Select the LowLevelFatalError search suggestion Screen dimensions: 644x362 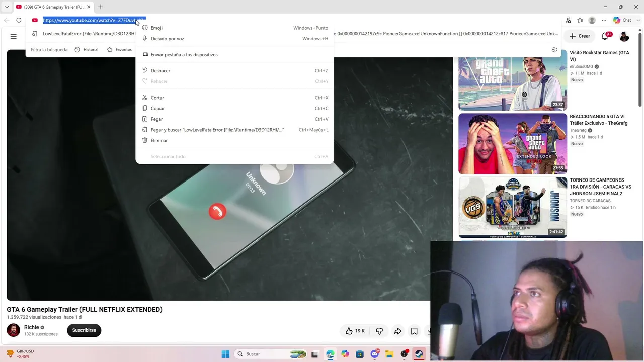294,34
